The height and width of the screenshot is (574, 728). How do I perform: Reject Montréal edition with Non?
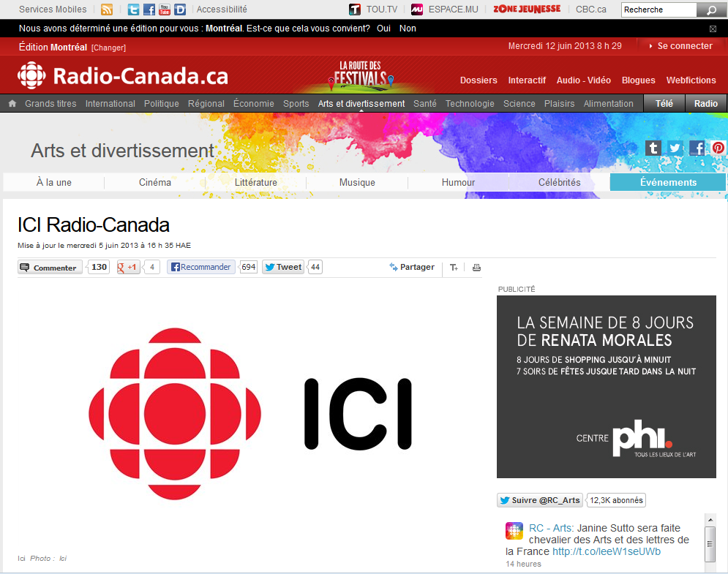coord(408,29)
